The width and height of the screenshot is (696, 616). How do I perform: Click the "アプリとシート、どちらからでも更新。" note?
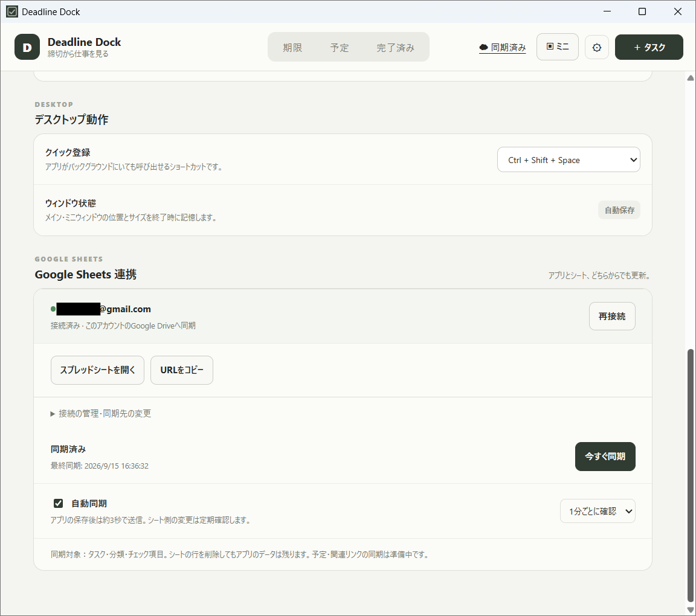pyautogui.click(x=600, y=275)
